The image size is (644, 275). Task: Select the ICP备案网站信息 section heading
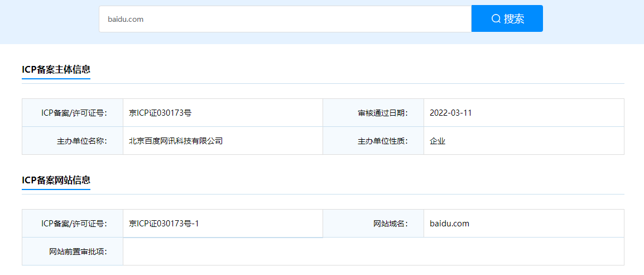tap(56, 180)
